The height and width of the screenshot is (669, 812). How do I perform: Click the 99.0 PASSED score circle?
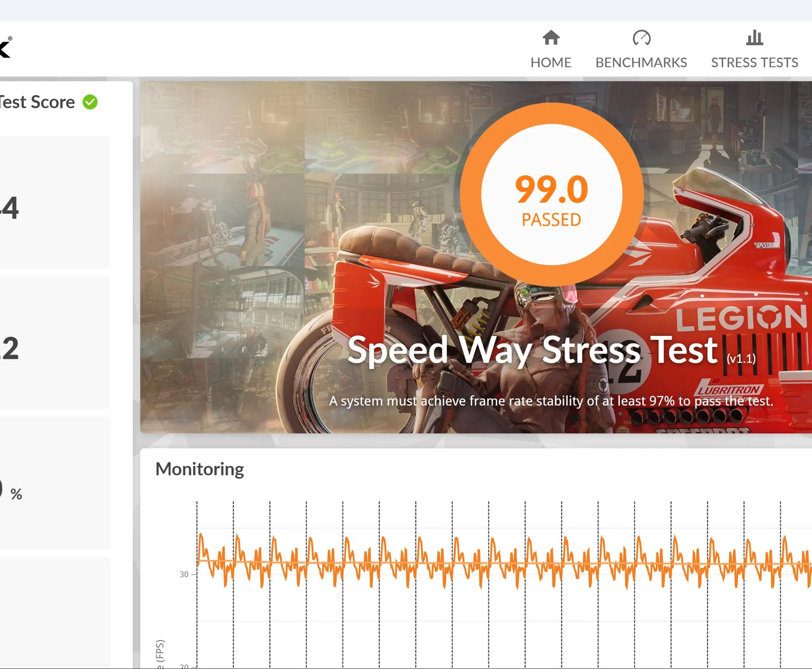(552, 194)
